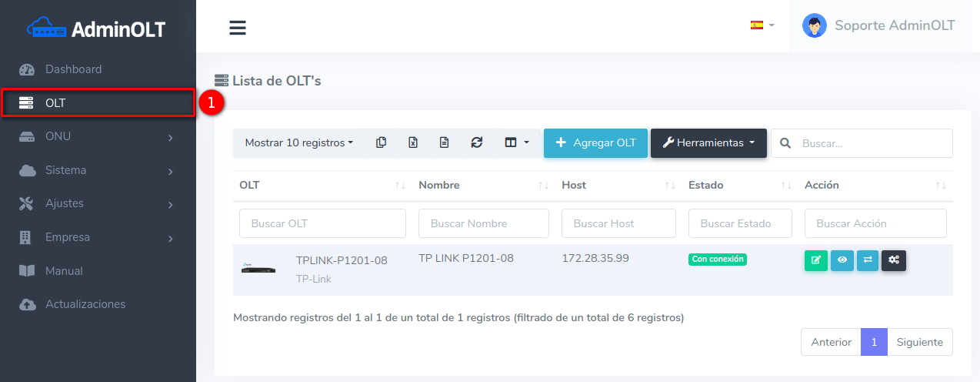Toggle sort order on Host column
This screenshot has width=980, height=382.
(670, 186)
